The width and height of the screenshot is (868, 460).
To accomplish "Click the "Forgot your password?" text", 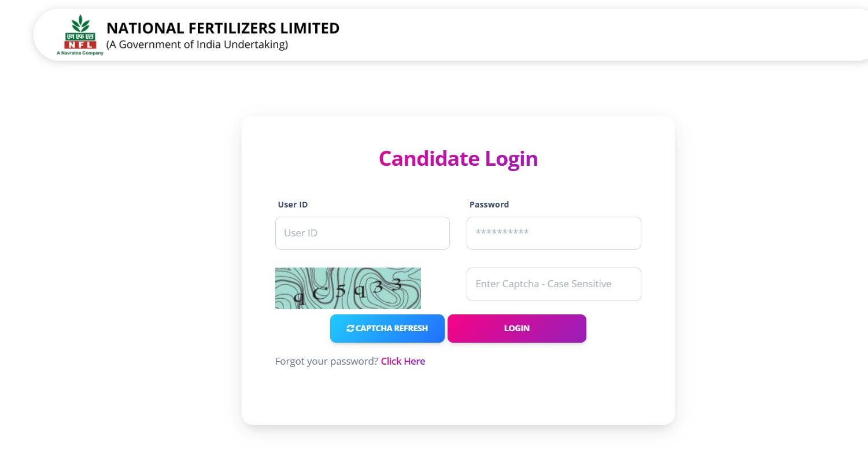I will pos(326,361).
